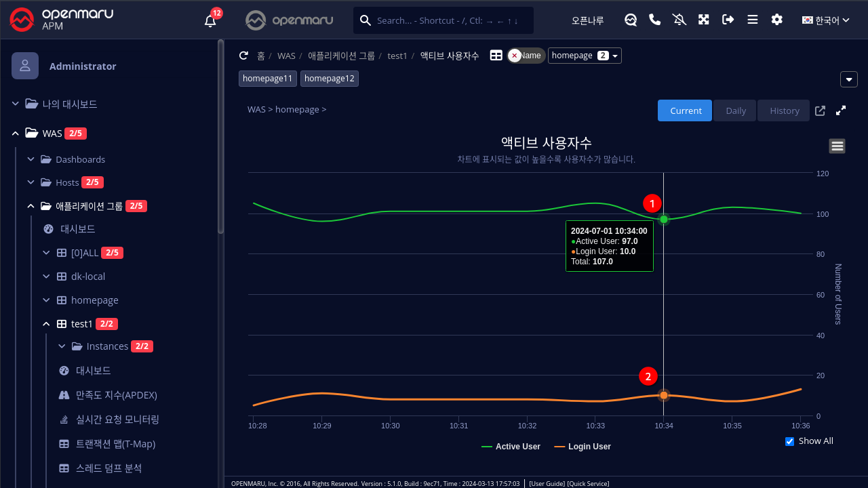Open the homepage group dropdown

coord(585,56)
